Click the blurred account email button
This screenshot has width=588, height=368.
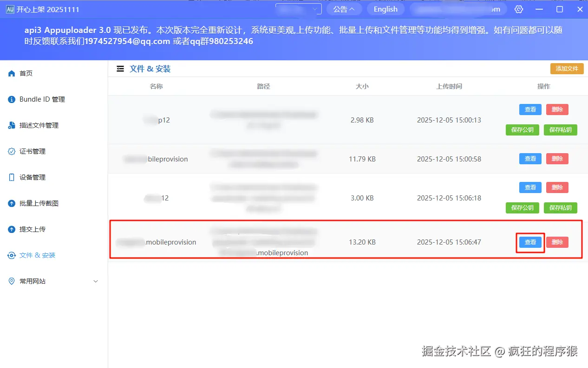(x=459, y=9)
